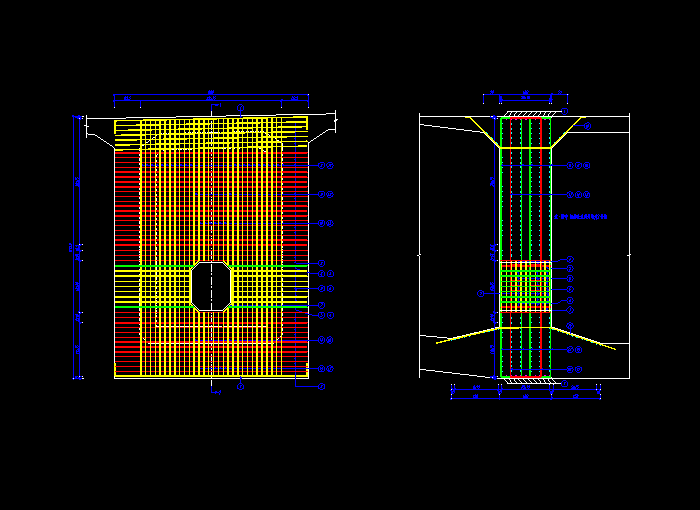
Task: Click the lone callout bubble left of right section
Action: tap(481, 294)
